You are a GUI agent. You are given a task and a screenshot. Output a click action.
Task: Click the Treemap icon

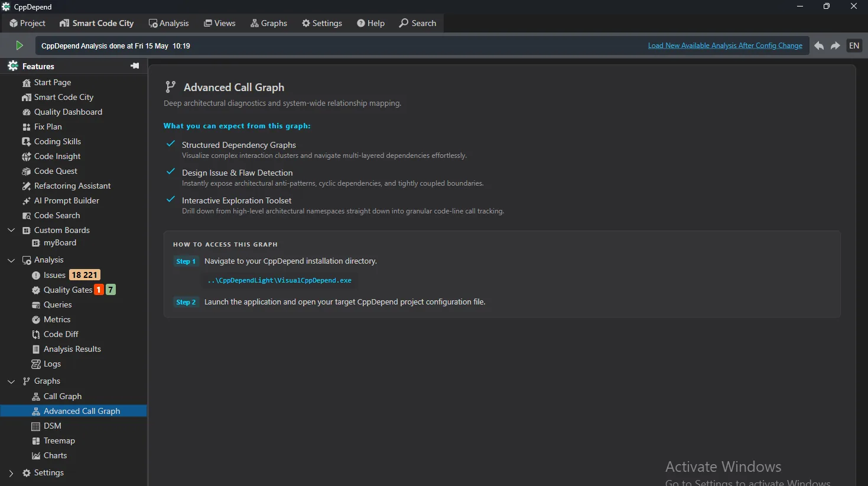[x=36, y=441]
